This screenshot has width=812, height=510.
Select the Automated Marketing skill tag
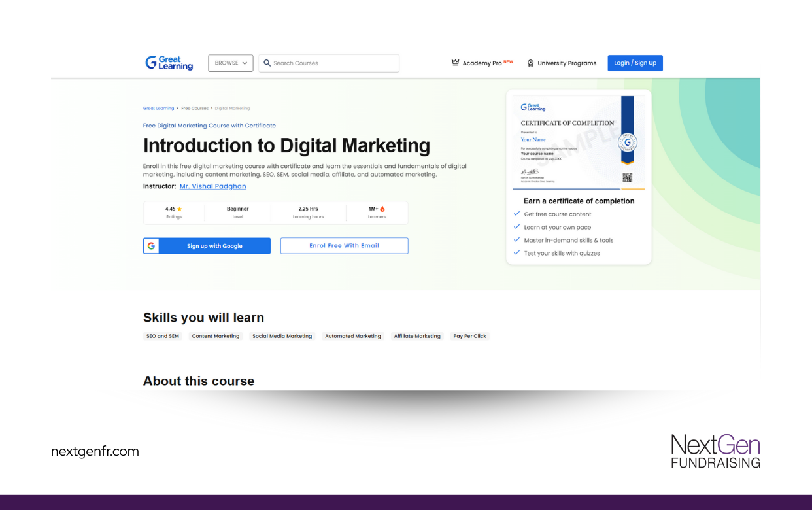click(353, 336)
